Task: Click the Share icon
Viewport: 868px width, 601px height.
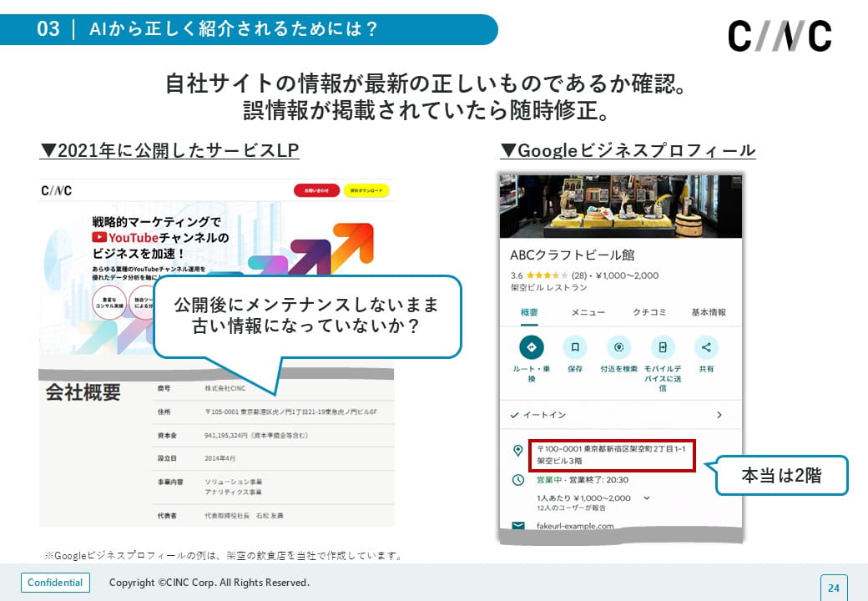Action: (706, 347)
